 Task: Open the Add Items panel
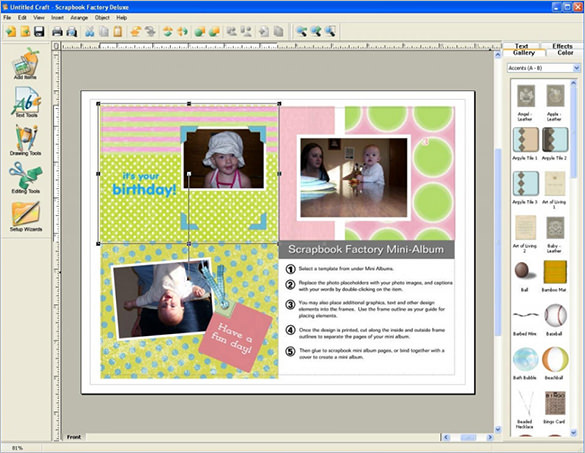pos(25,63)
